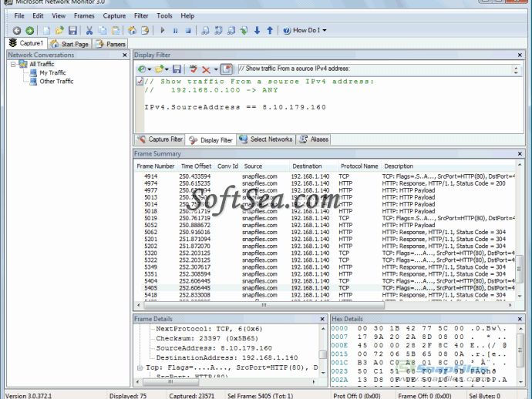Viewport: 532px width, 399px height.
Task: Clear the filter text with the red X
Action: point(206,69)
